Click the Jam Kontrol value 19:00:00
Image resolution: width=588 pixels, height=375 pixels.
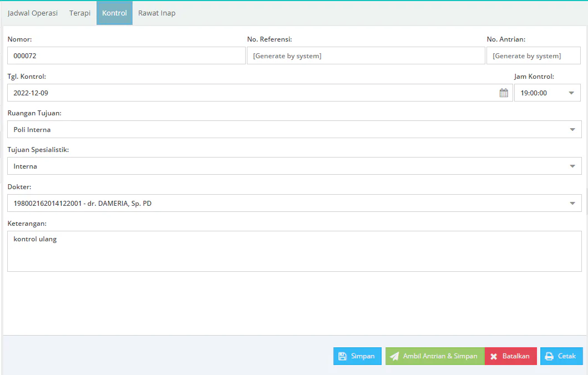click(534, 93)
